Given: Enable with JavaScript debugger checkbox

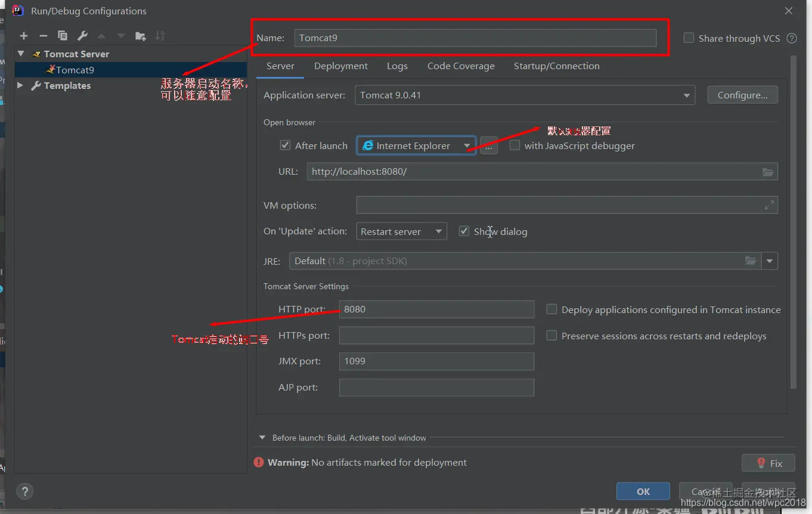Looking at the screenshot, I should click(515, 145).
